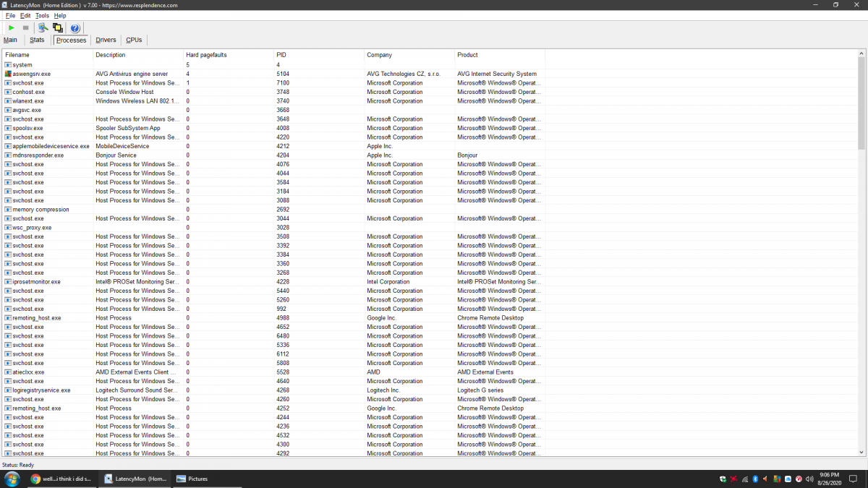Click the vertical scrollbar thumb
868x488 pixels.
861,103
